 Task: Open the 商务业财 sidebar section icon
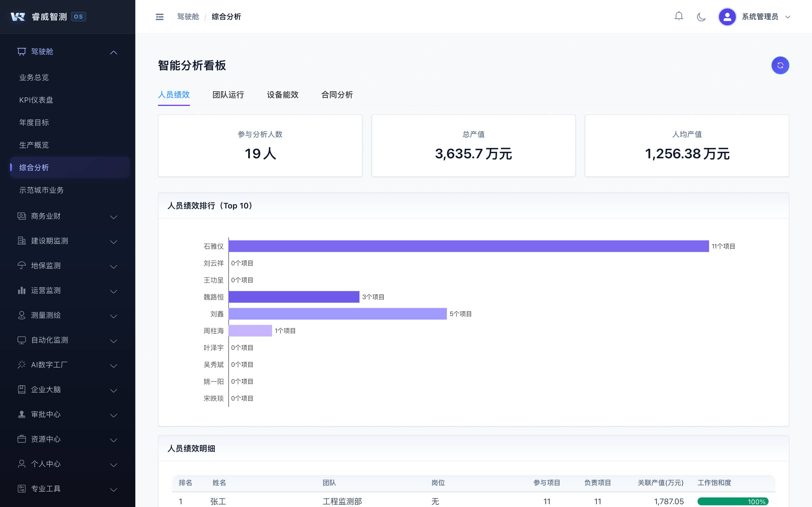coord(21,216)
